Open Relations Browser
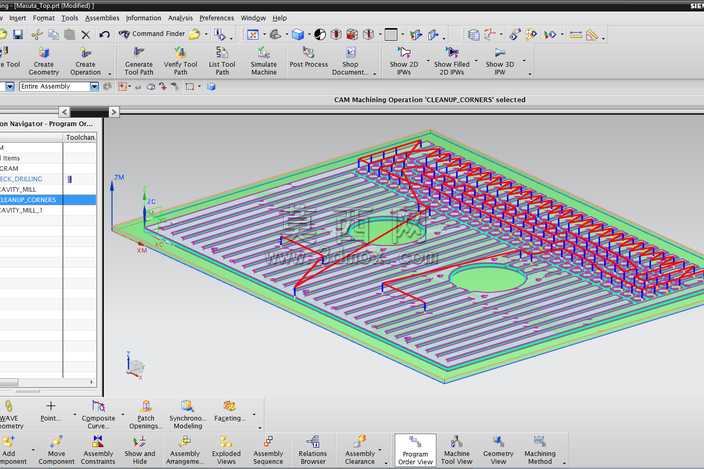This screenshot has height=469, width=704. (313, 450)
